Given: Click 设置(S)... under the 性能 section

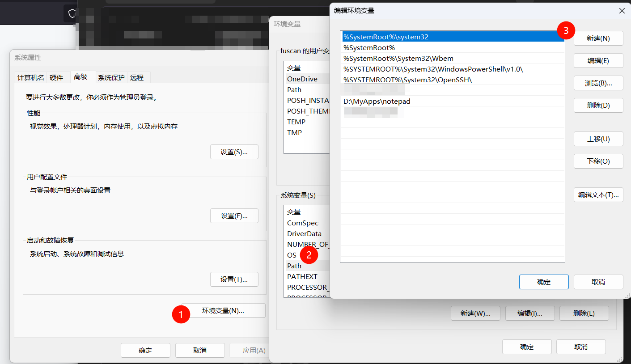Looking at the screenshot, I should [234, 152].
